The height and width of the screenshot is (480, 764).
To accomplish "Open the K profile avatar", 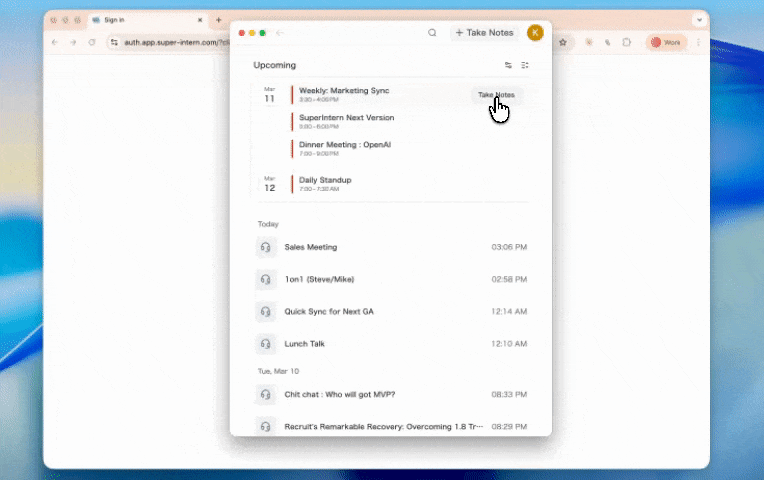I will click(535, 33).
